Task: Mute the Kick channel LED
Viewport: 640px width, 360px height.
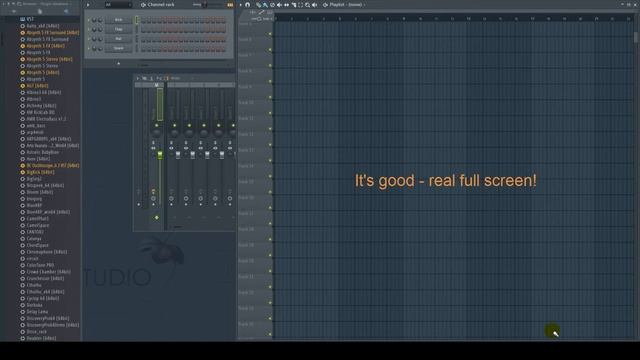Action: [x=88, y=20]
